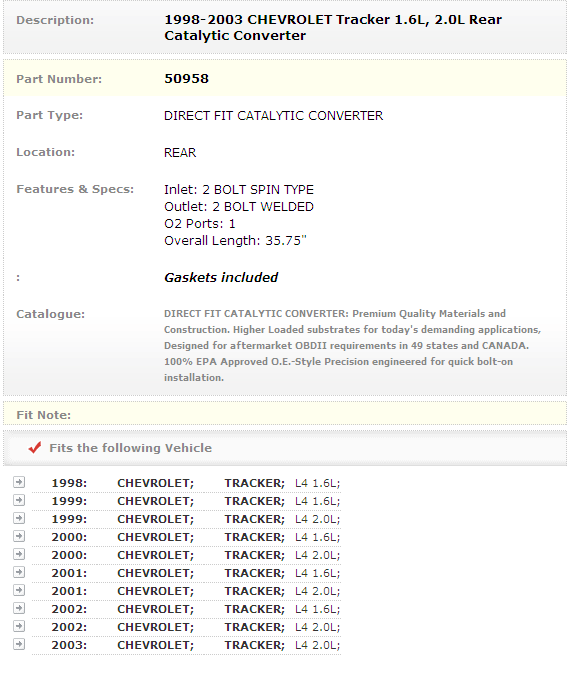
Task: Click arrow icon beside 1998 Tracker L4 1.6L
Action: point(19,482)
